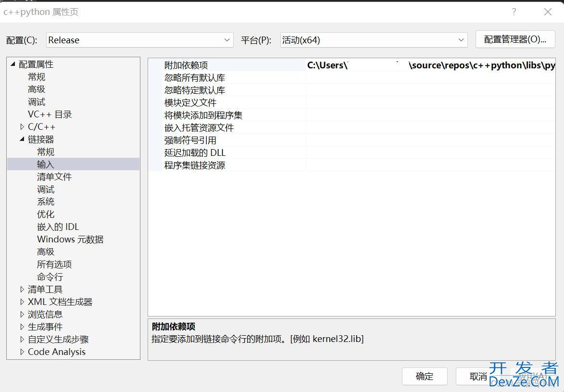Select the 模块定义文件 property
564x392 pixels.
coord(190,102)
